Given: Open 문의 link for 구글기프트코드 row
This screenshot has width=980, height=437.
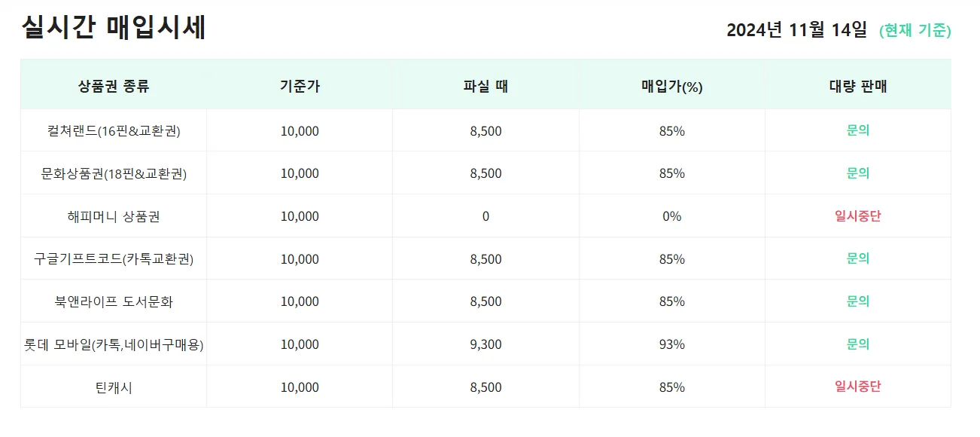Looking at the screenshot, I should 858,258.
